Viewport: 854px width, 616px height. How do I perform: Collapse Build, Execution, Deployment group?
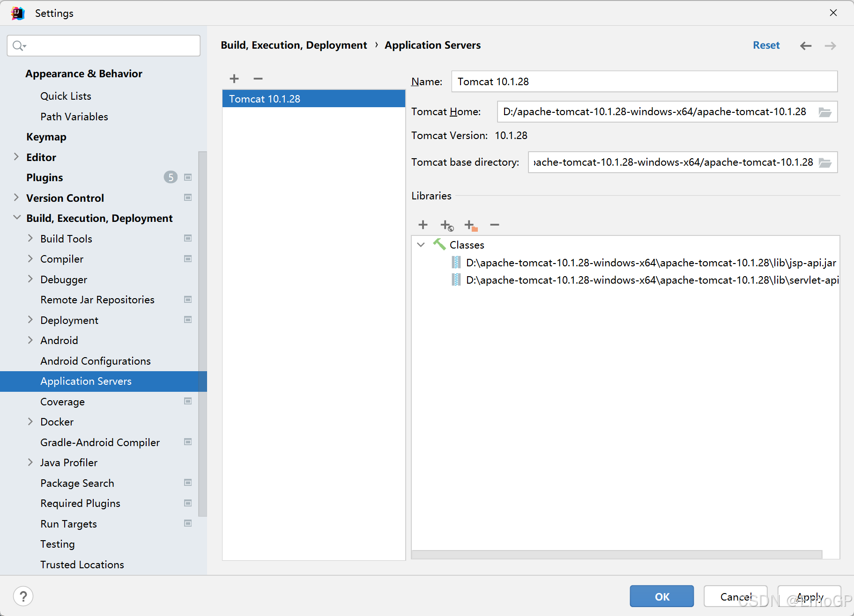[x=17, y=218]
